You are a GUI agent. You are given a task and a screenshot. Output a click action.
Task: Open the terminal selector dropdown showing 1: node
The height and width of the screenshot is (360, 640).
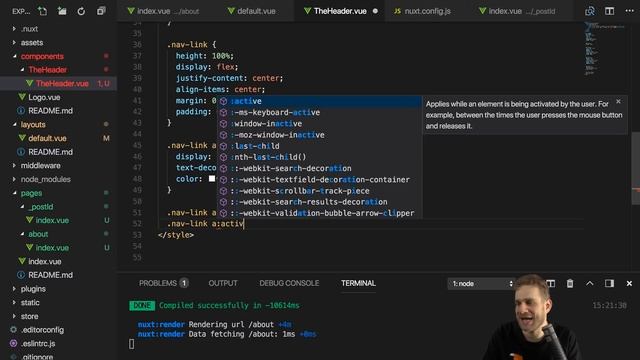482,284
